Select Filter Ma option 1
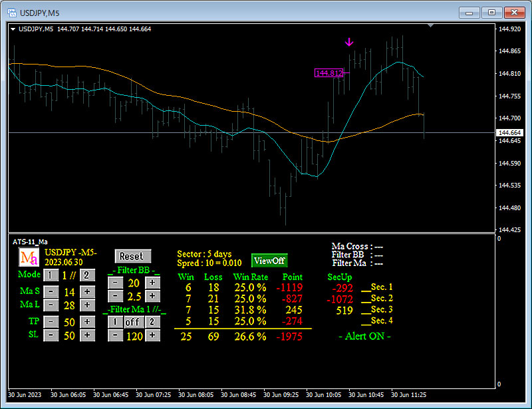Viewport: 532px width, 409px height. tap(115, 322)
